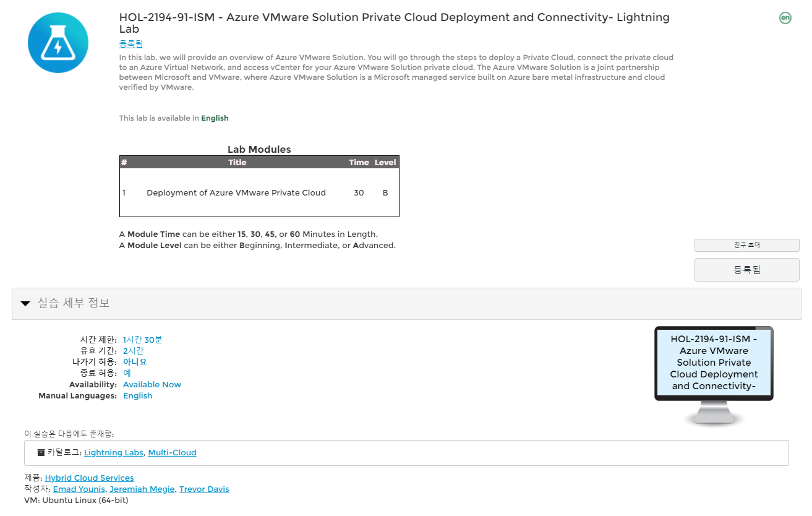Click the green 'en' language badge icon
This screenshot has width=812, height=516.
click(785, 18)
